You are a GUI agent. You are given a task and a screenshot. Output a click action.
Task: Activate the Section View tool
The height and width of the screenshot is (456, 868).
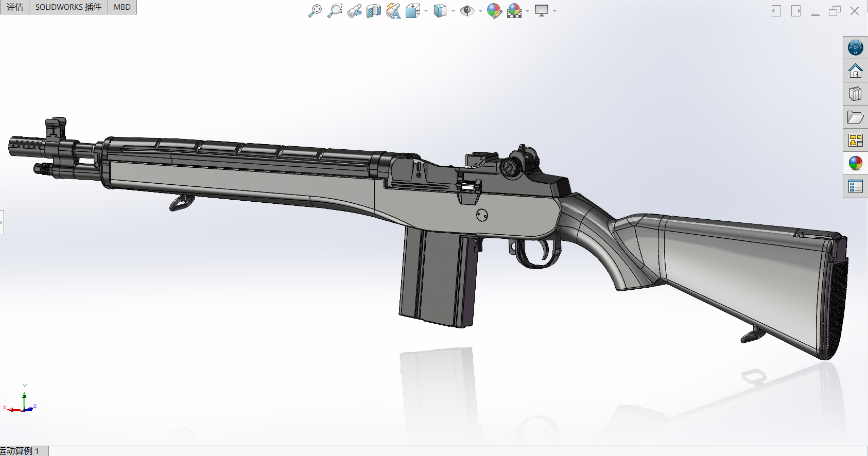tap(374, 10)
